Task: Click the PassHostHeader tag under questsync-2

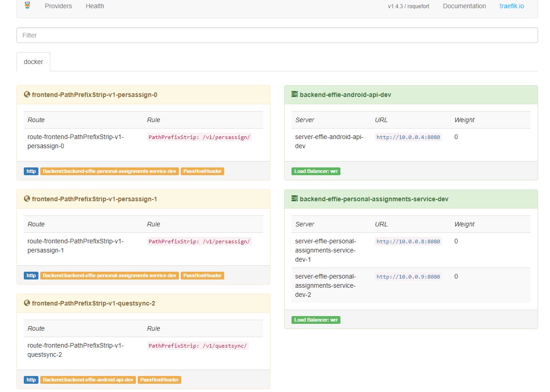Action: pos(159,380)
